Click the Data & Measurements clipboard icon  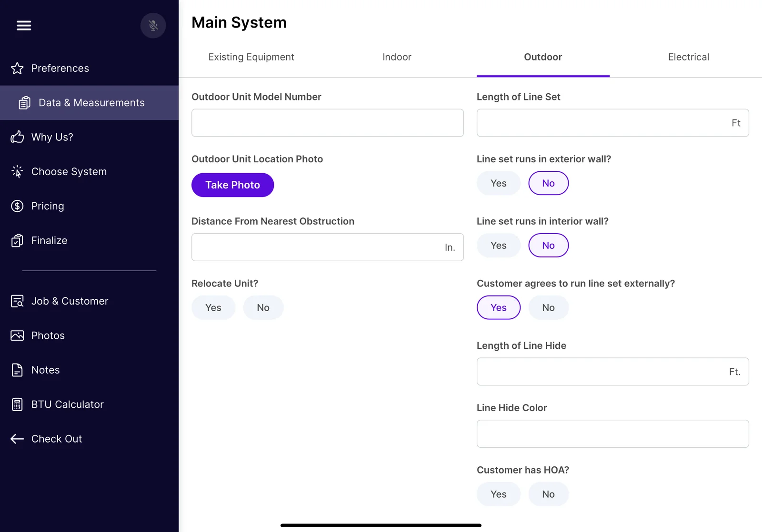24,103
